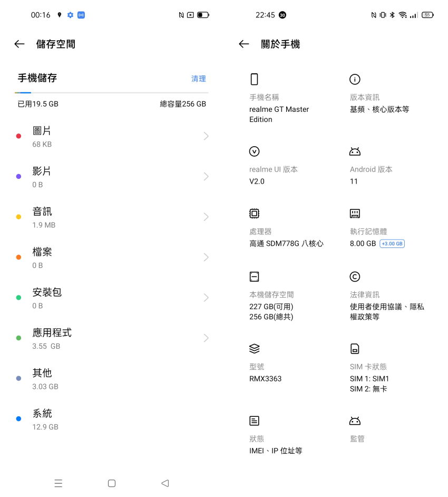The width and height of the screenshot is (448, 497).
Task: Tap the 總容量256 GB text
Action: [183, 104]
